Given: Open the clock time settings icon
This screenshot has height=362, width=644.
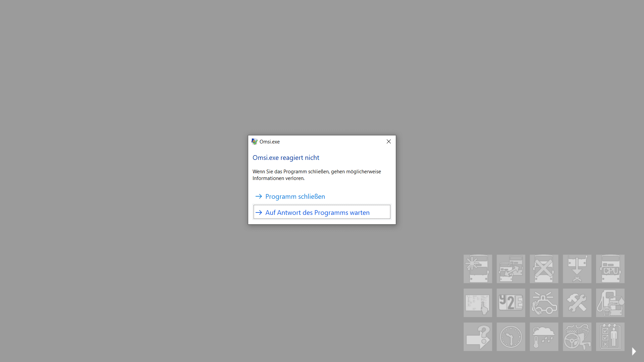Looking at the screenshot, I should pyautogui.click(x=511, y=337).
